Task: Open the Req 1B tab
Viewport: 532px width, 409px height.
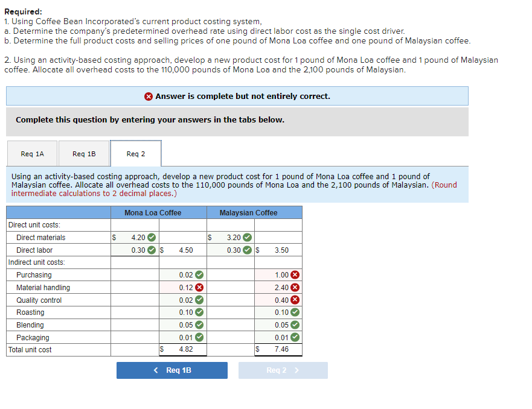Action: coord(84,154)
